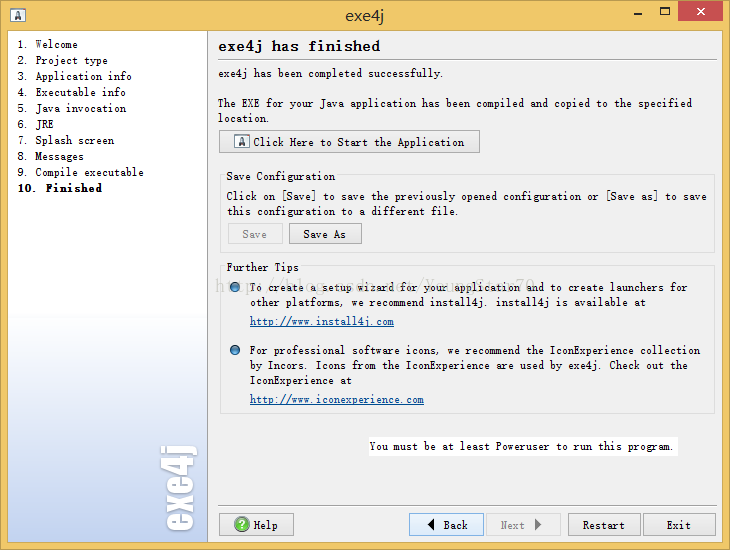
Task: Click 'exe4j has been completed successfully' text
Action: pos(330,73)
